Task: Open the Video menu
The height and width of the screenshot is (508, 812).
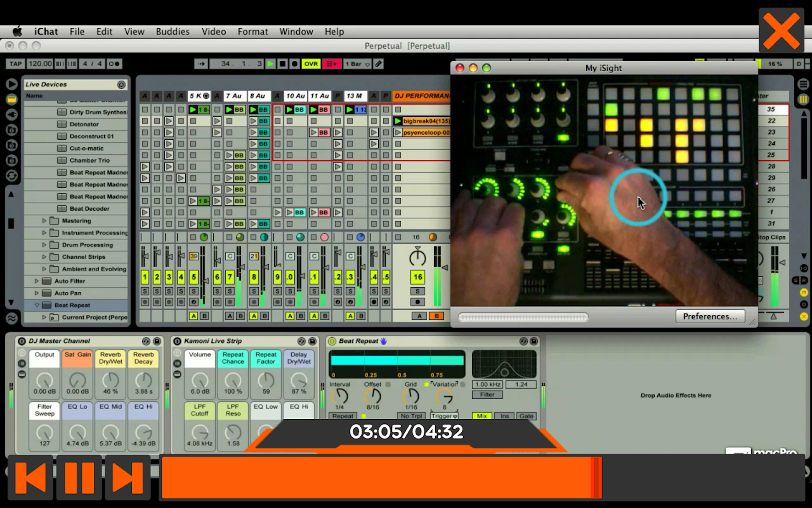Action: [x=214, y=31]
